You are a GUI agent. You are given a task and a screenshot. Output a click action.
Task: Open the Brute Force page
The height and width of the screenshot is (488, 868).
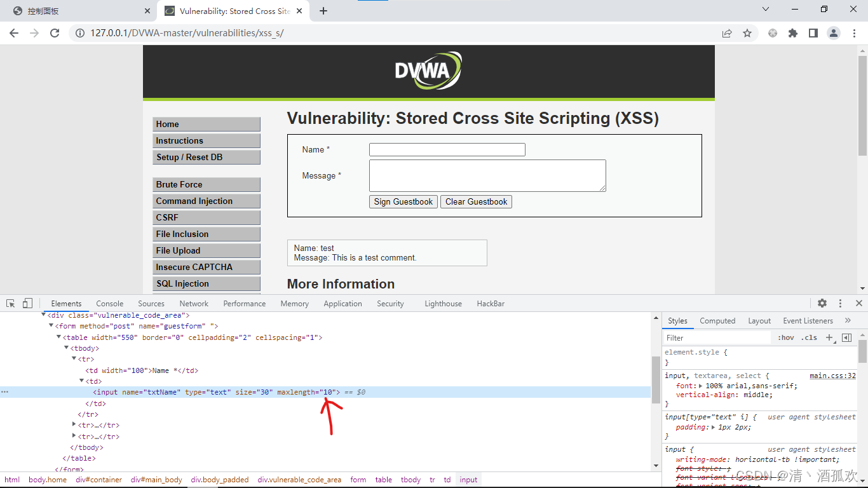pos(207,184)
